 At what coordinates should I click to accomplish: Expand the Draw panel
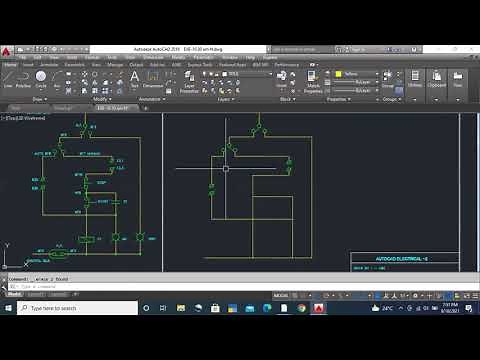(x=40, y=99)
